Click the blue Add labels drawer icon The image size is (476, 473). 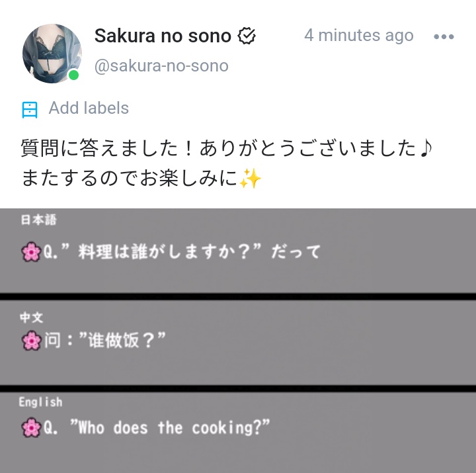[30, 110]
